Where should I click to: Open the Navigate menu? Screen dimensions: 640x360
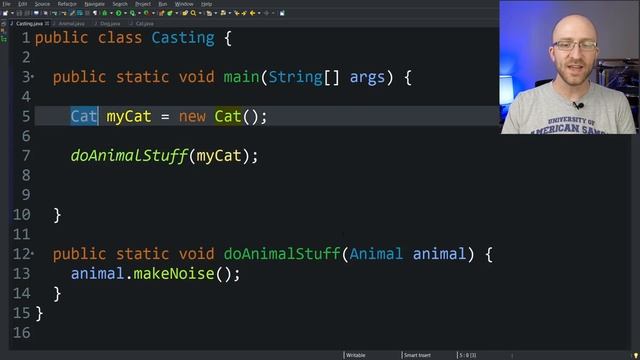(x=94, y=4)
